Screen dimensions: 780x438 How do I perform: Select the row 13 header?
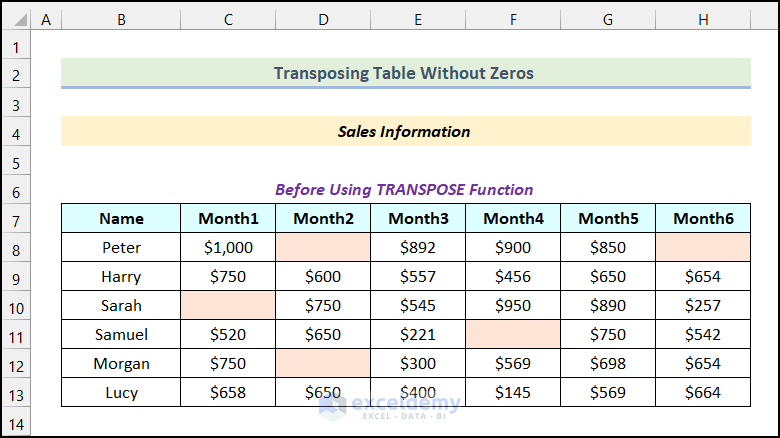pyautogui.click(x=16, y=392)
